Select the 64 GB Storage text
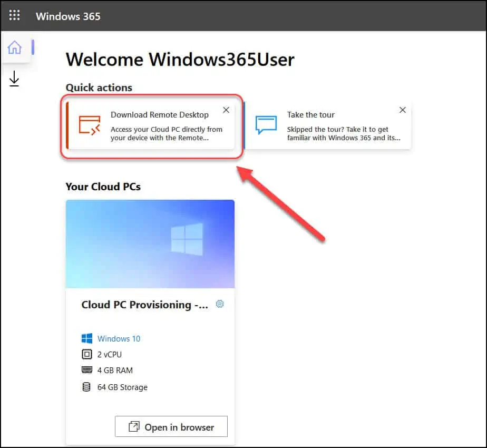Image resolution: width=487 pixels, height=448 pixels. 122,387
